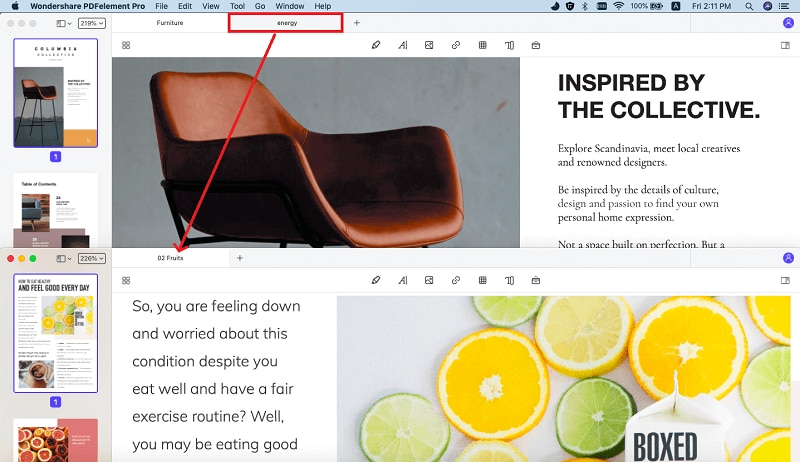800x462 pixels.
Task: Add a new tab next to the energy tab
Action: point(357,23)
